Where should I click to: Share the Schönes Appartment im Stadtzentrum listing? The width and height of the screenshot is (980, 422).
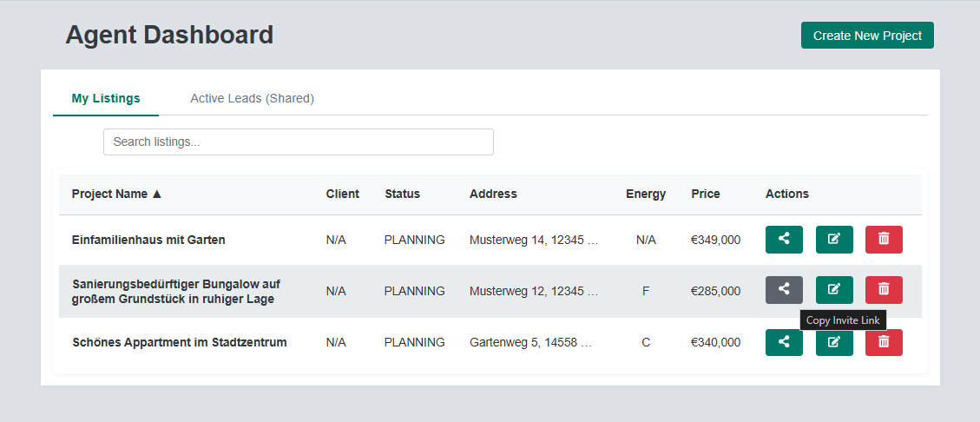pos(784,343)
